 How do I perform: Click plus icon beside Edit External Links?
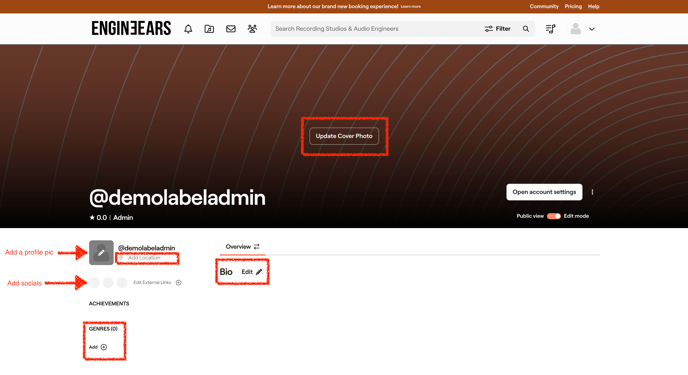pos(179,282)
